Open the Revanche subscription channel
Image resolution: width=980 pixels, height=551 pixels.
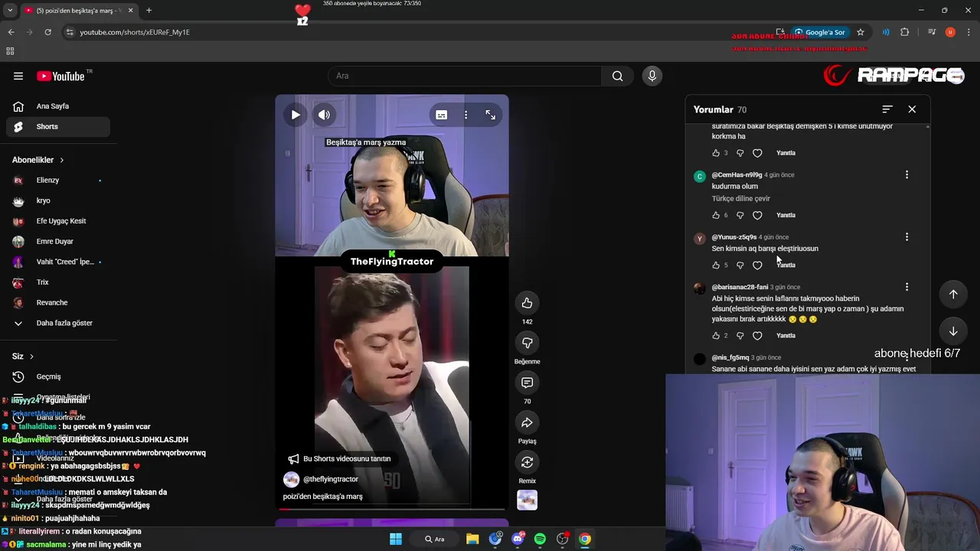pos(58,302)
